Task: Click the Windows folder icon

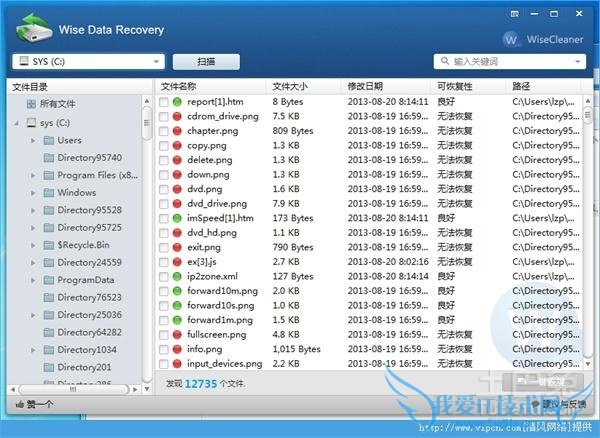Action: click(x=49, y=192)
